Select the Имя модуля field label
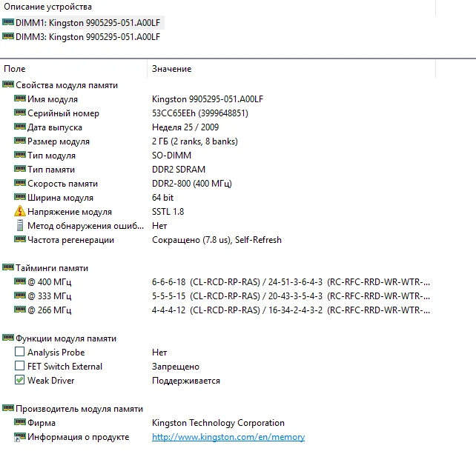This screenshot has width=476, height=454. [x=53, y=99]
